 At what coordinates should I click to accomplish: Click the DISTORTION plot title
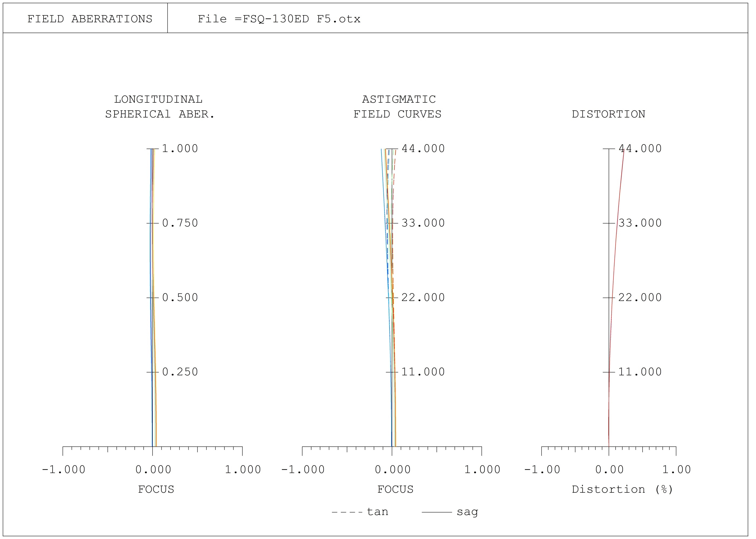click(608, 114)
